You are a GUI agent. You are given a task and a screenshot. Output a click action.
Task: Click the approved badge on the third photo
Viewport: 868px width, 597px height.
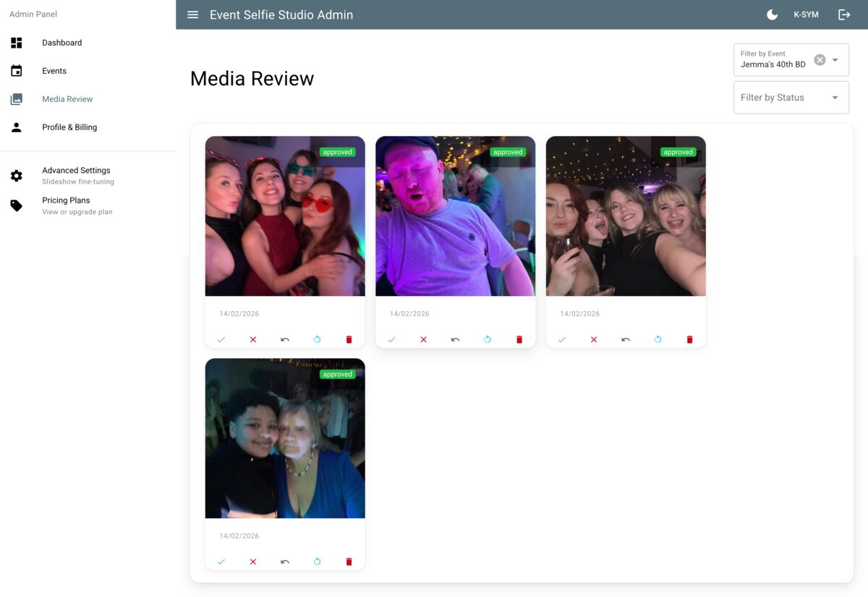678,152
